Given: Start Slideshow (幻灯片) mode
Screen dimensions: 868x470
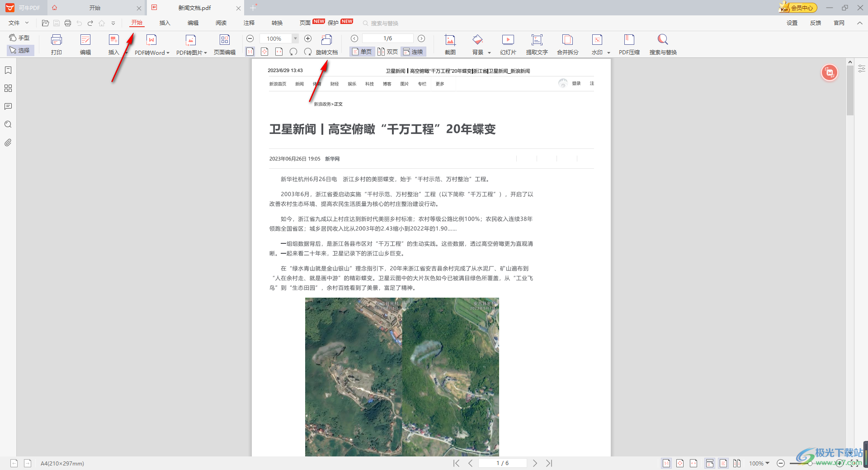Looking at the screenshot, I should click(508, 45).
